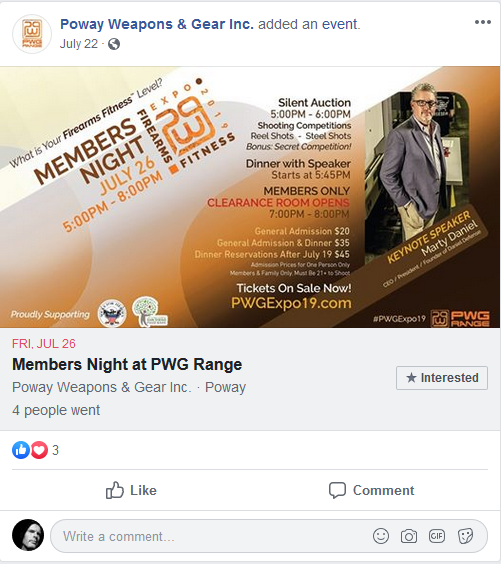
Task: Click the Poway location text
Action: click(x=226, y=387)
